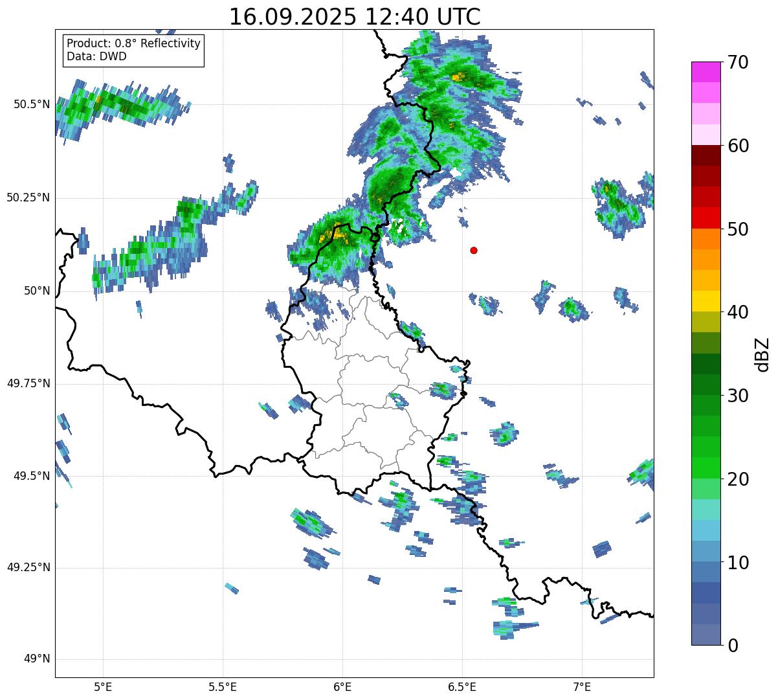
Task: Pick the bright red colorbar segment above 50
Action: click(x=706, y=218)
